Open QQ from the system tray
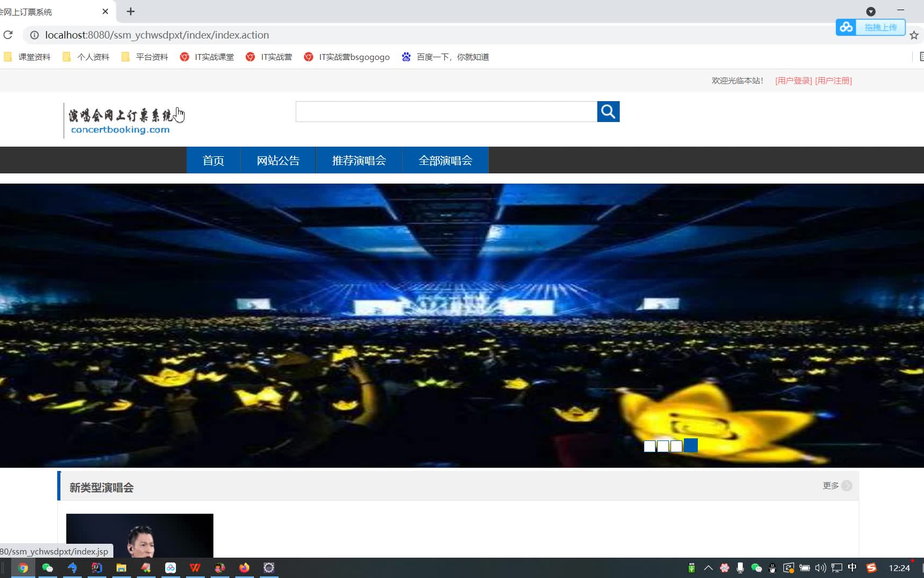 772,568
